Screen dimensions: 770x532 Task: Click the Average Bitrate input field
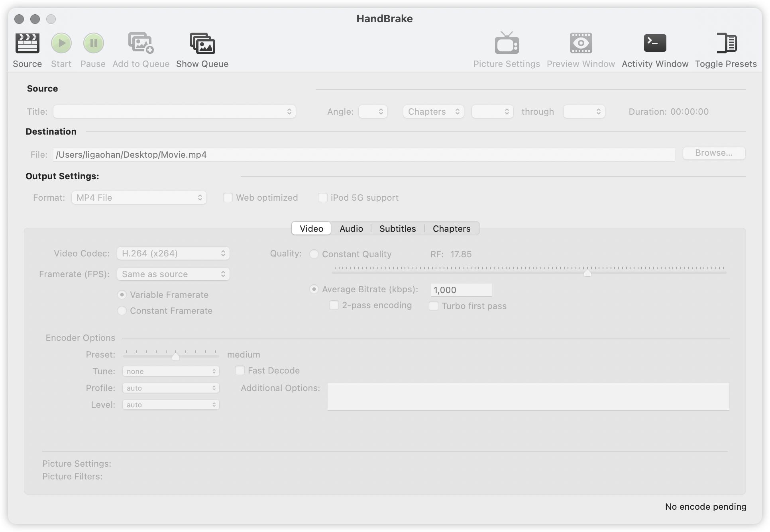coord(461,290)
